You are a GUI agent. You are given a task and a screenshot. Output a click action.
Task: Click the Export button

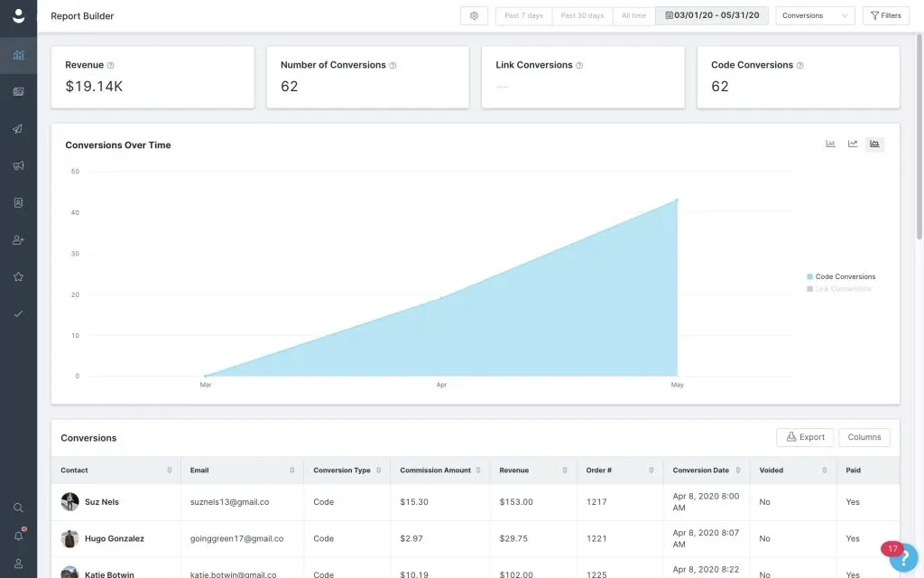805,437
